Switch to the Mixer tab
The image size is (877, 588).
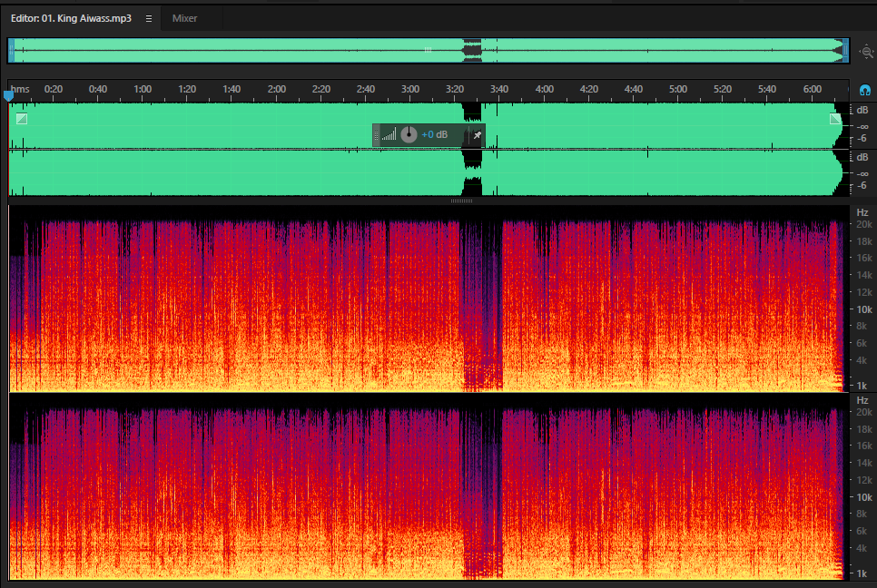pos(184,18)
